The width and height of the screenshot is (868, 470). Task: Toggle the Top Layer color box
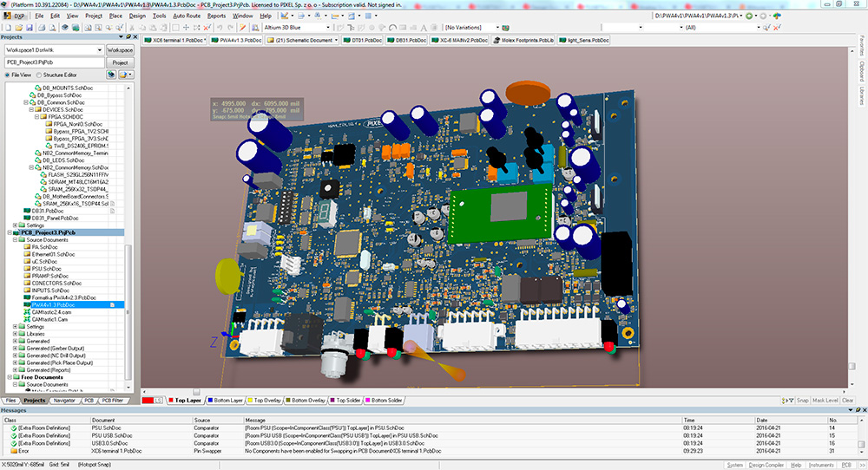coord(171,401)
